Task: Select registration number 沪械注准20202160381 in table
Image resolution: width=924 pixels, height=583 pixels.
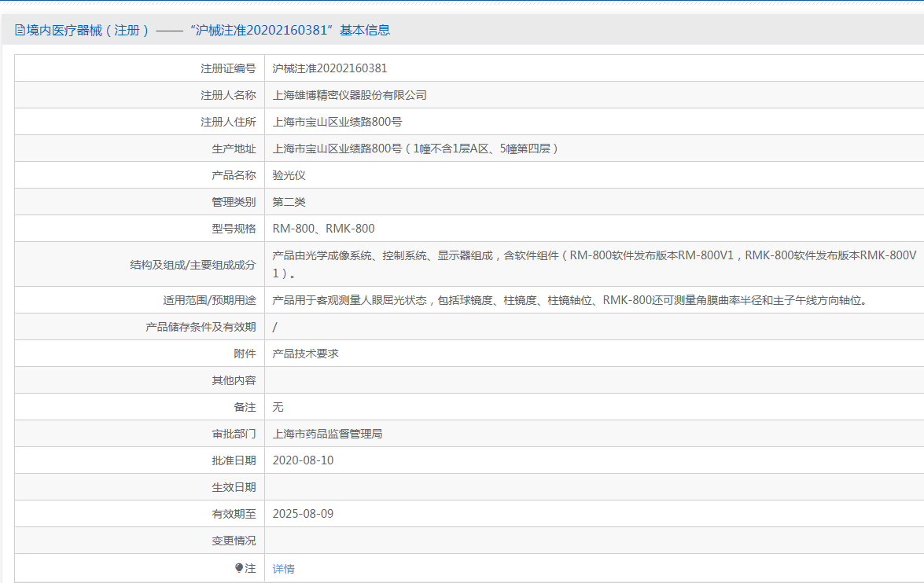Action: (330, 68)
